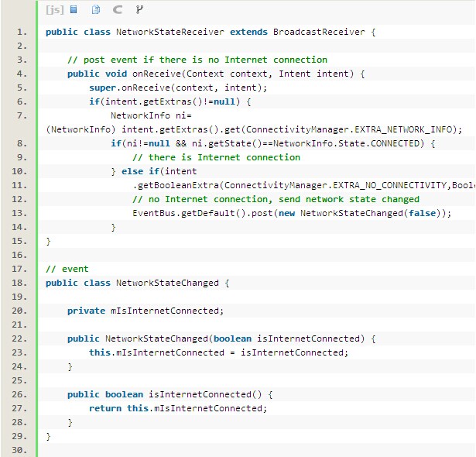
Task: Click the copy to clipboard icon
Action: coord(96,10)
